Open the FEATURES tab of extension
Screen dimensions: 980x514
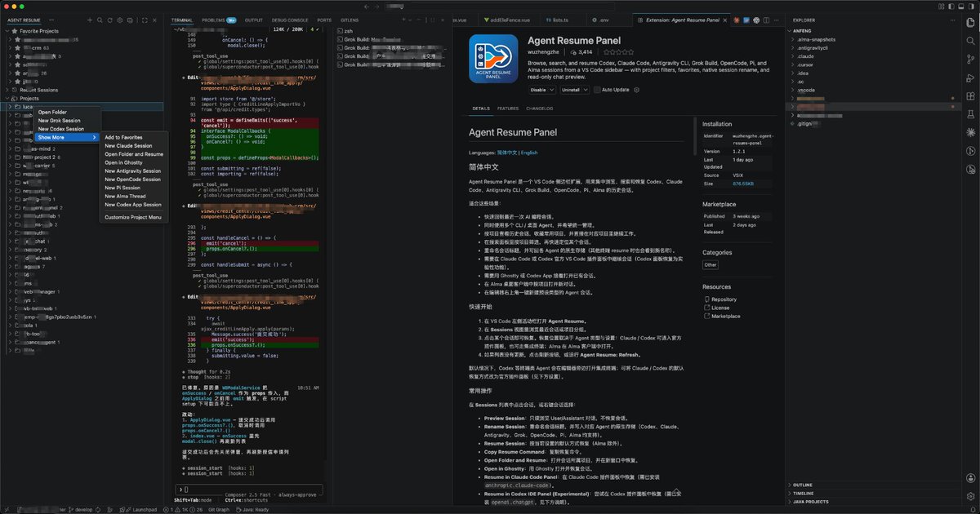click(508, 108)
